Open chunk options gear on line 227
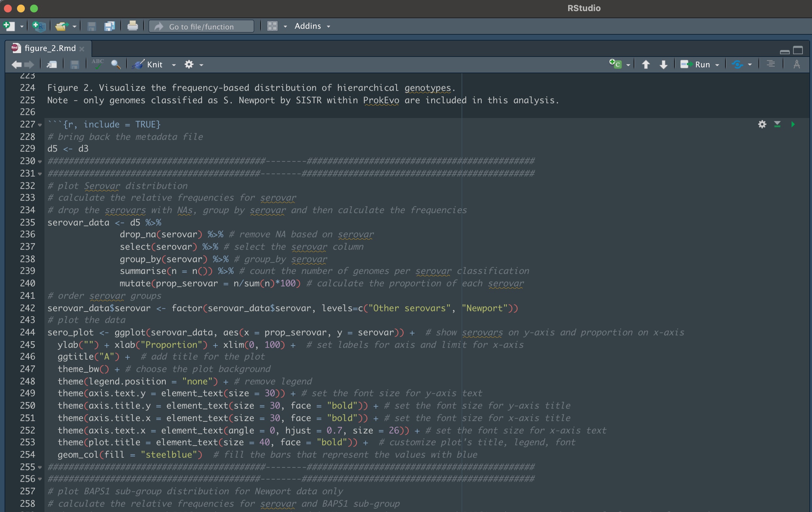 coord(762,125)
